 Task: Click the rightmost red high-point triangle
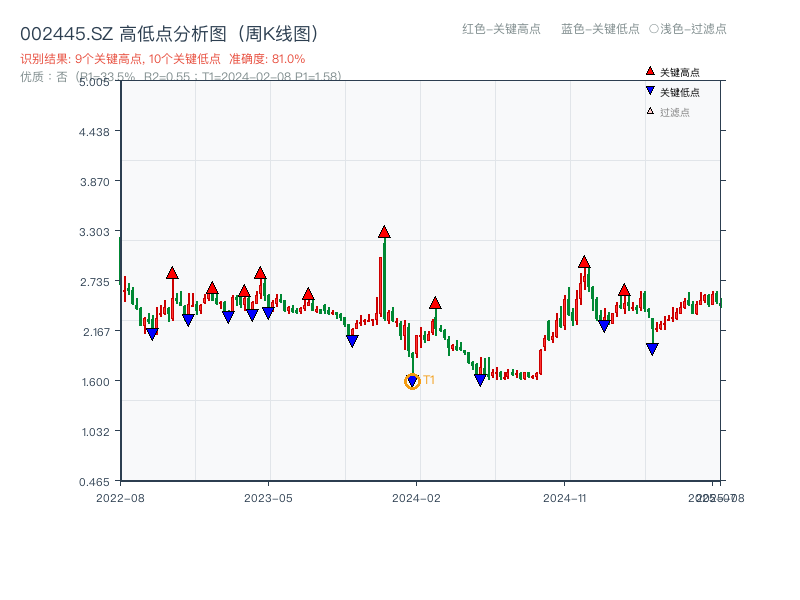[x=624, y=290]
